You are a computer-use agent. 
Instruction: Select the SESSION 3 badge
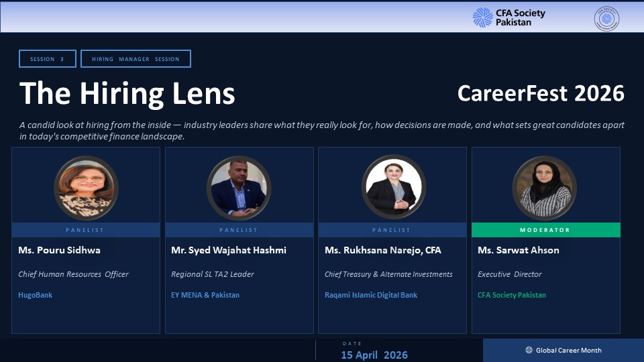tap(47, 59)
